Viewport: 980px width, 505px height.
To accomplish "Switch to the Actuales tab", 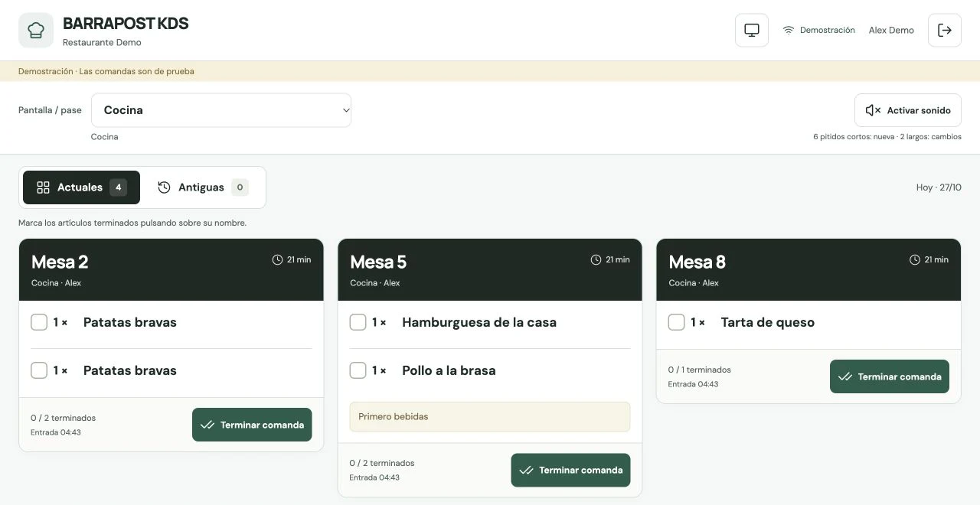I will [81, 187].
